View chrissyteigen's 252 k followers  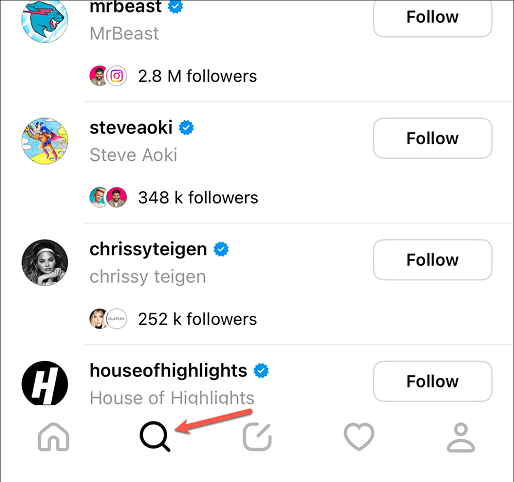[197, 319]
